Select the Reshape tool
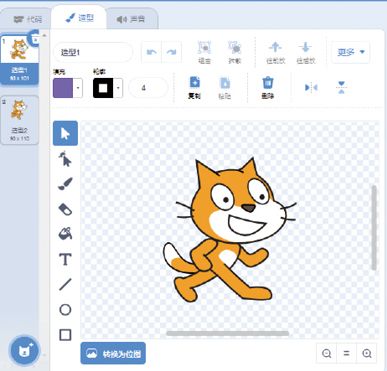This screenshot has width=387, height=371. 65,159
